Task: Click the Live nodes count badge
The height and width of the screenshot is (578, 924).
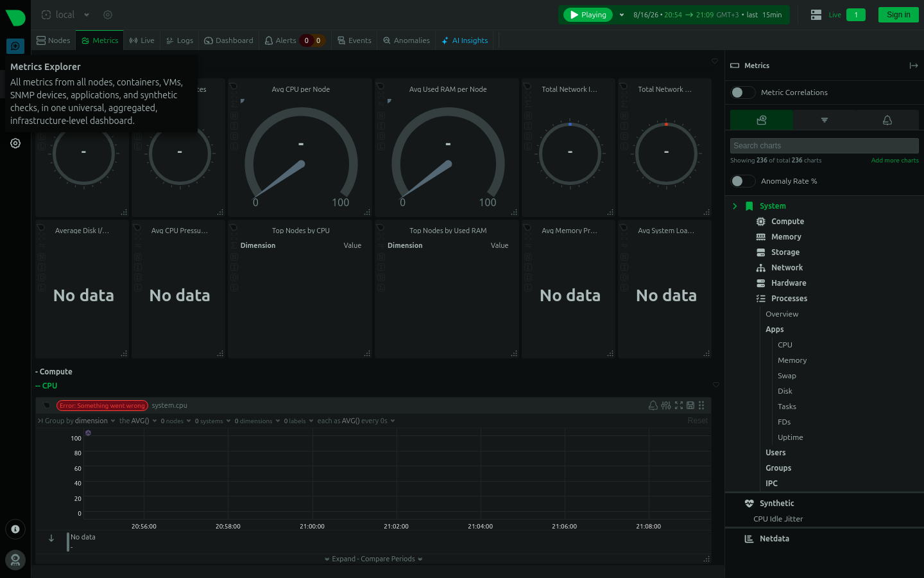Action: 856,15
